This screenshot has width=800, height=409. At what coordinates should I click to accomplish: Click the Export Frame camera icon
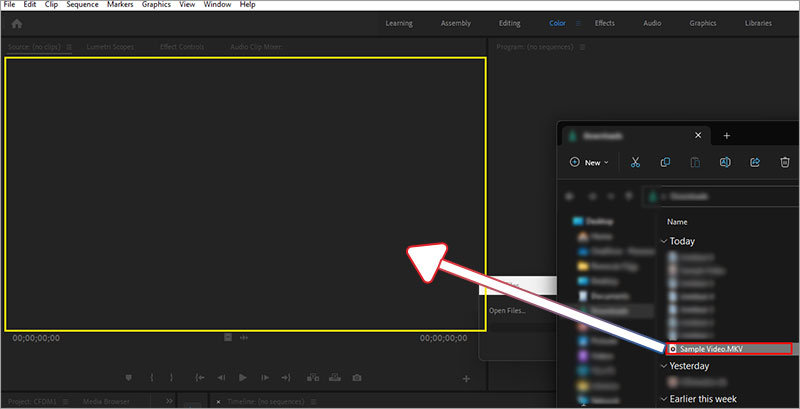coord(357,378)
